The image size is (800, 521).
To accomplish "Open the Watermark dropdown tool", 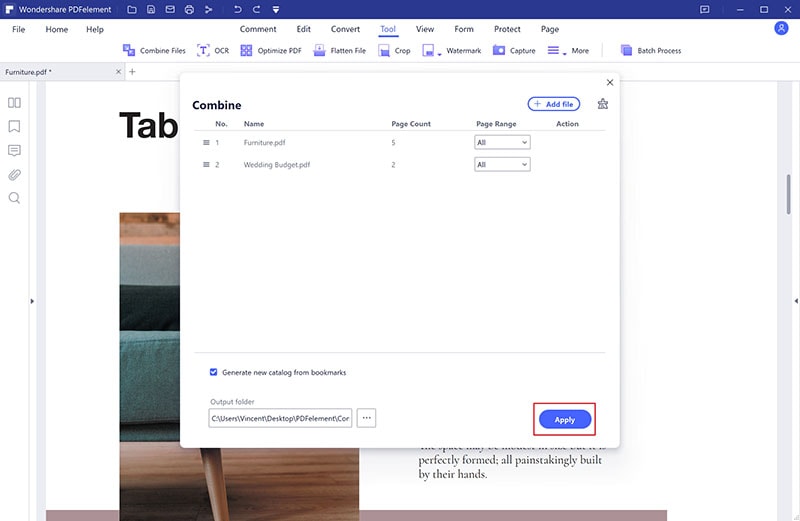I will click(452, 51).
